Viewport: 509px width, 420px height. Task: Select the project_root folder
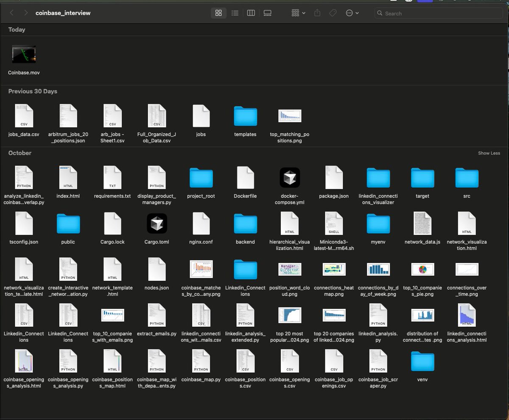(201, 177)
